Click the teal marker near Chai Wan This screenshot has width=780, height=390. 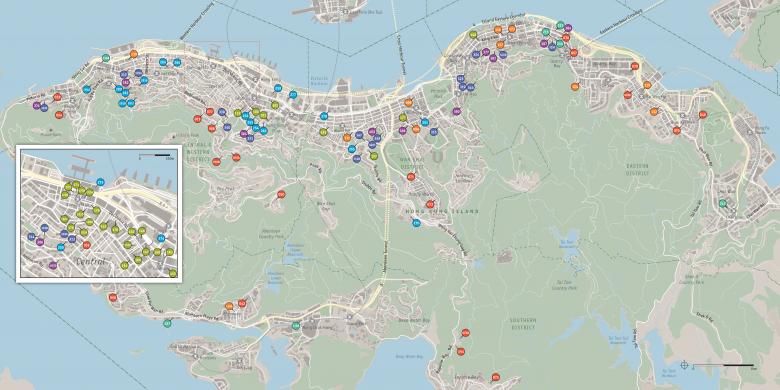pos(722,203)
